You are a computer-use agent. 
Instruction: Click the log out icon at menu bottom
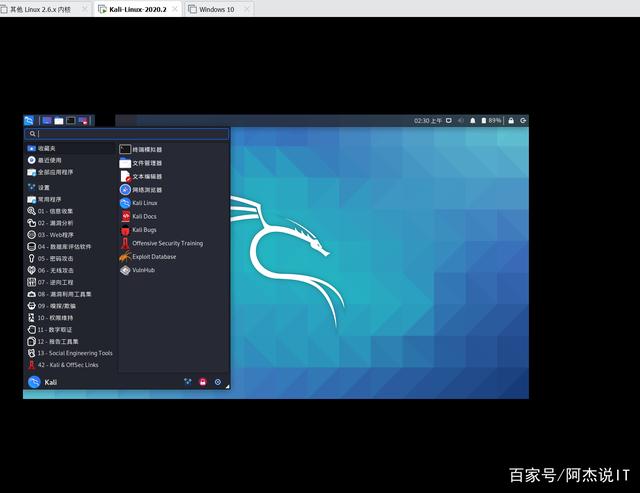pos(218,382)
